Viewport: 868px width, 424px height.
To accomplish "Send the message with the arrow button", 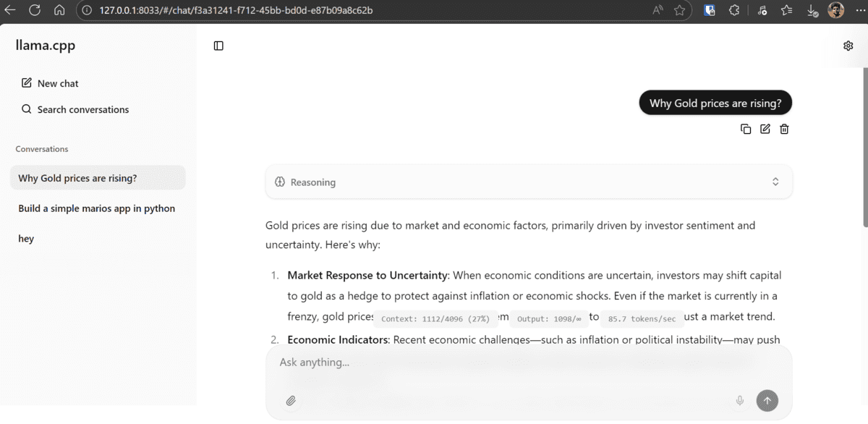I will click(767, 400).
